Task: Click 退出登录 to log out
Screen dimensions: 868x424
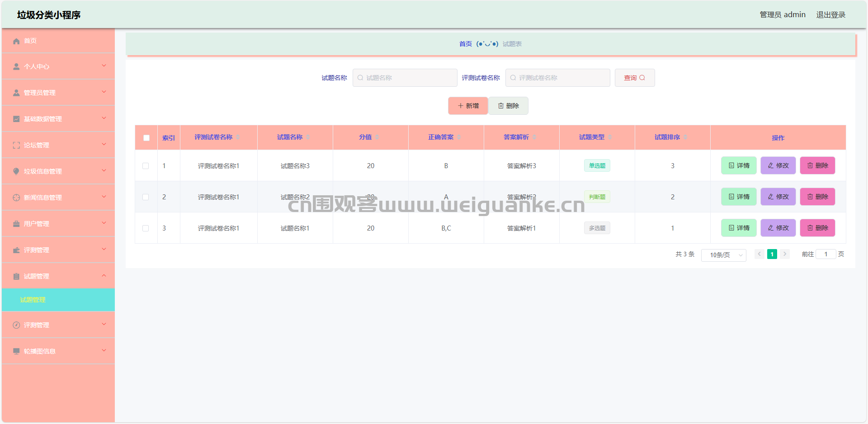Action: click(830, 15)
